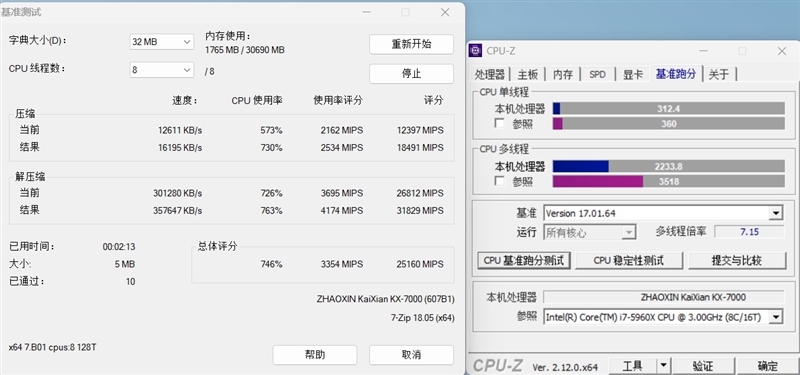Click the 确定 button in CPU-Z
The width and height of the screenshot is (800, 375).
(767, 365)
